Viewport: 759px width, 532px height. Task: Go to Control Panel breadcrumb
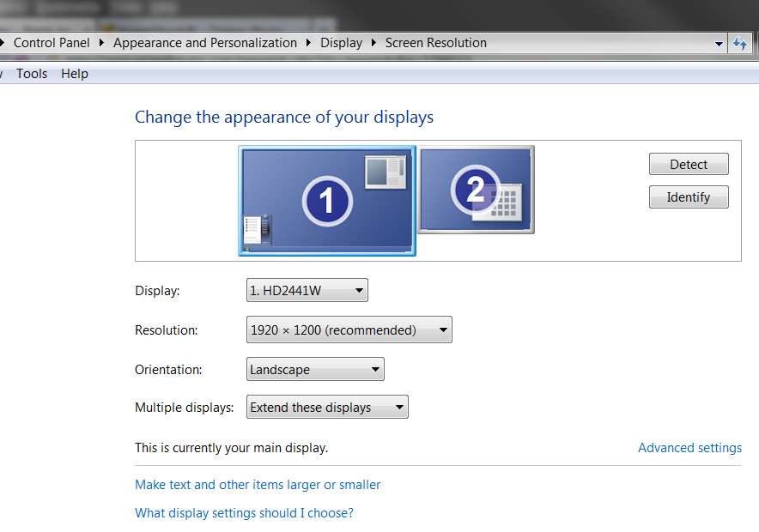[52, 43]
